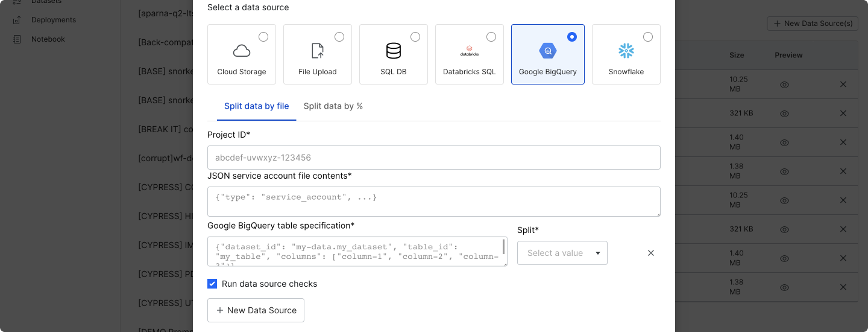Click the Preview column header

pyautogui.click(x=788, y=55)
